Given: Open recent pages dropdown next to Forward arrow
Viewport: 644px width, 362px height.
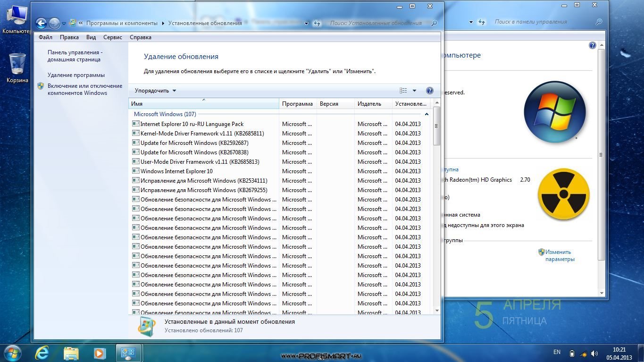Looking at the screenshot, I should click(64, 23).
